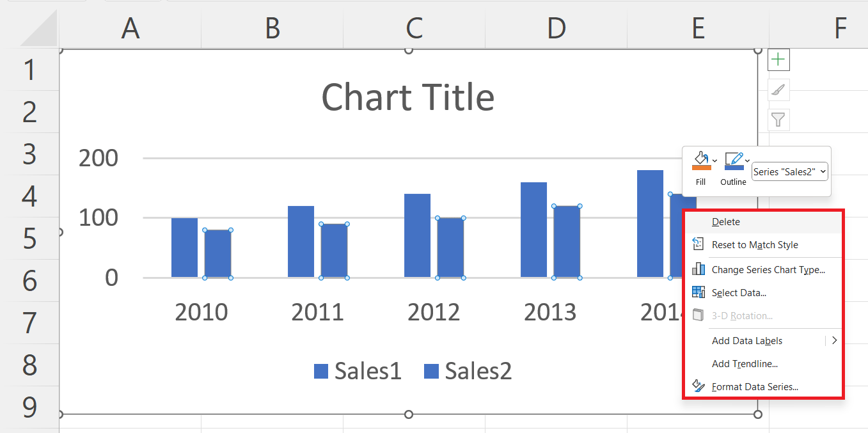Image resolution: width=868 pixels, height=433 pixels.
Task: Open the Chart Filters funnel button
Action: [x=778, y=120]
